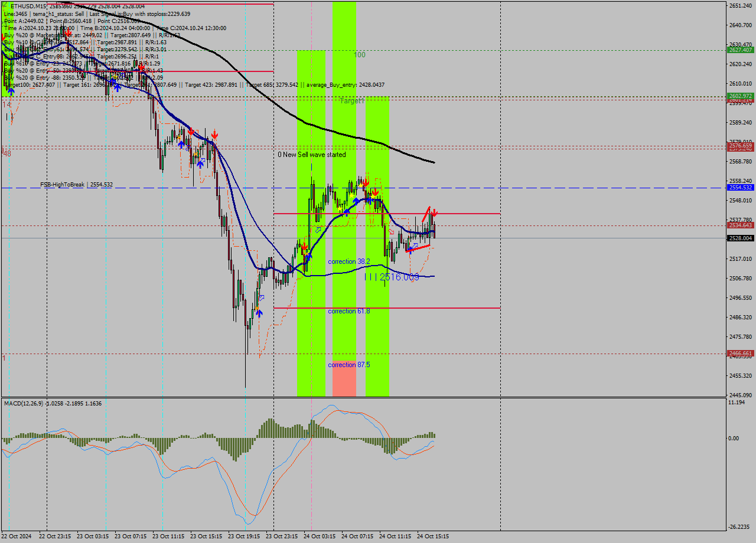This screenshot has height=543, width=756.
Task: Click the '24 Oct 03:15' time axis label
Action: click(320, 537)
